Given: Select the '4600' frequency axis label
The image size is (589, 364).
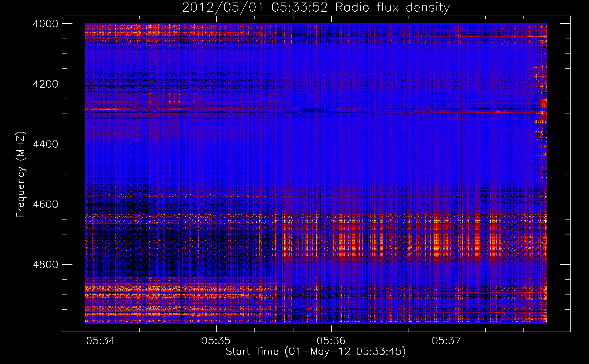Looking at the screenshot, I should pyautogui.click(x=46, y=204).
